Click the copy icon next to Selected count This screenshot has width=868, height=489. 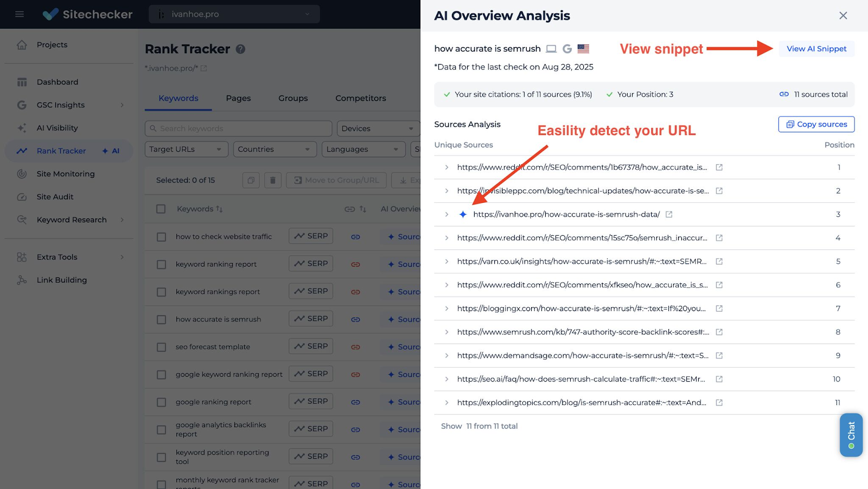251,181
